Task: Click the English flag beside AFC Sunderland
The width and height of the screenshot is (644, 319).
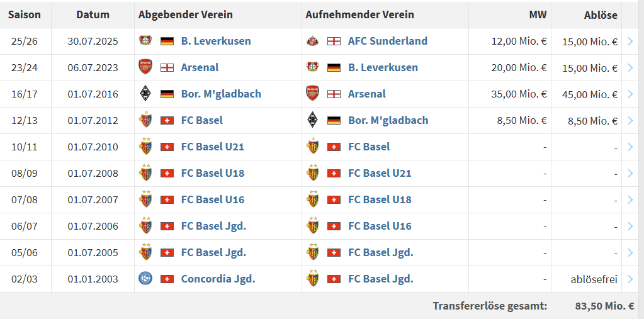Action: tap(334, 41)
